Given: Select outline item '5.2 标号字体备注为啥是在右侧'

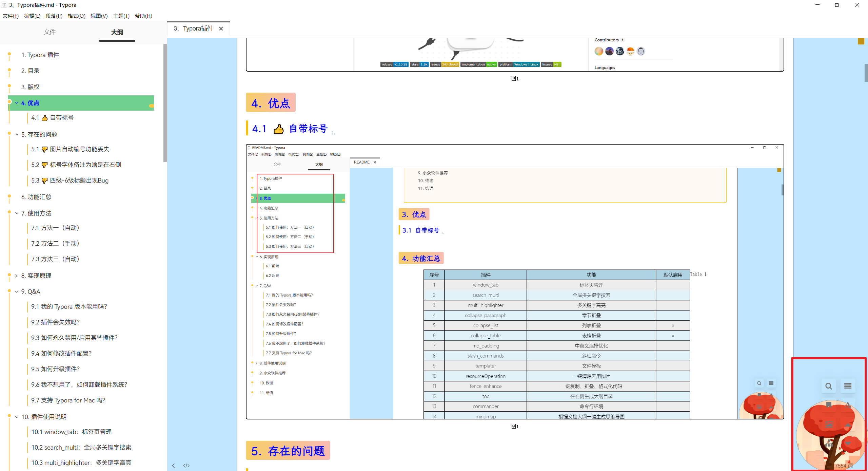Looking at the screenshot, I should [x=76, y=165].
